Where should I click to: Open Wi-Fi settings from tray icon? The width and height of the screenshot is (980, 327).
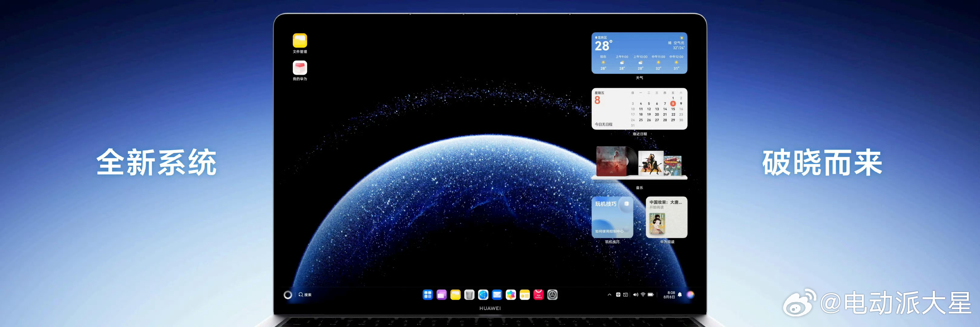click(643, 295)
